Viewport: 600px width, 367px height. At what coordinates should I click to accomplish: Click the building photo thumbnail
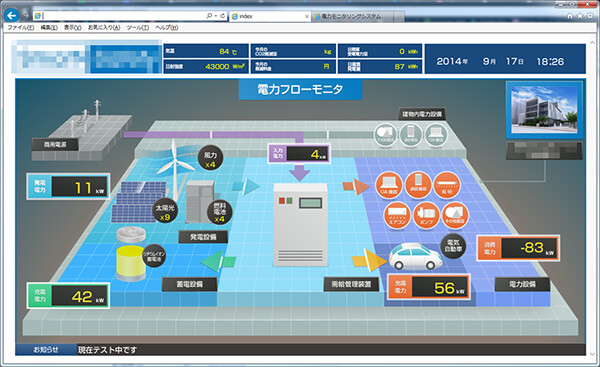[x=544, y=109]
